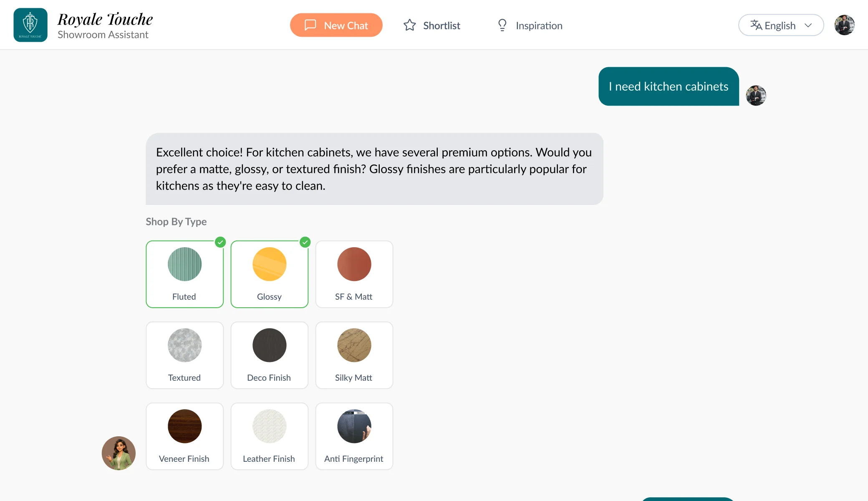The image size is (868, 501).
Task: Select the Deco Finish type card
Action: [269, 355]
